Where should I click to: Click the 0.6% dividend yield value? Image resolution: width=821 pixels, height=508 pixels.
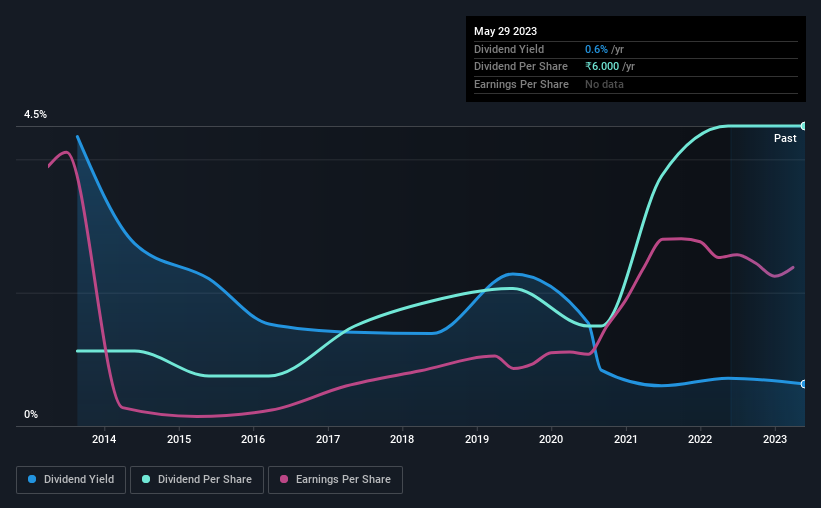coord(596,49)
